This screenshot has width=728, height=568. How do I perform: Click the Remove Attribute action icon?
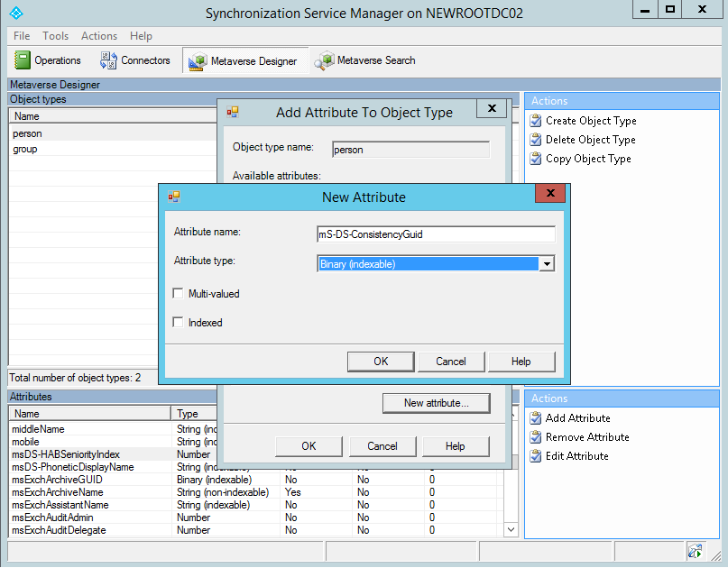536,437
